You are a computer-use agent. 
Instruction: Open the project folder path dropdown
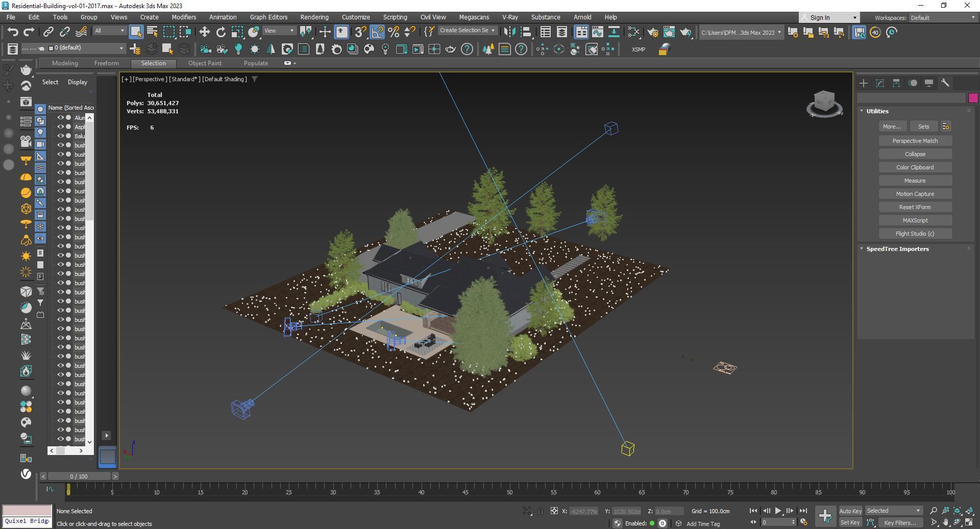click(741, 33)
